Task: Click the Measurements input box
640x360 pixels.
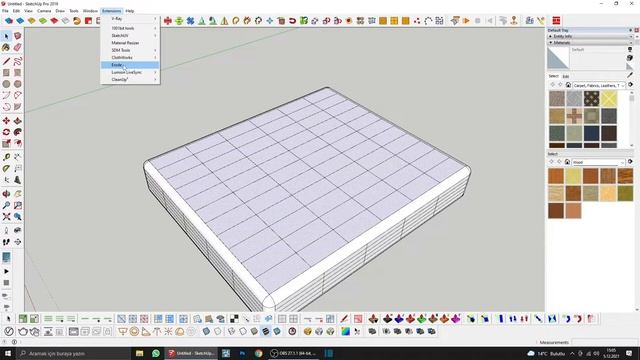Action: pyautogui.click(x=605, y=342)
